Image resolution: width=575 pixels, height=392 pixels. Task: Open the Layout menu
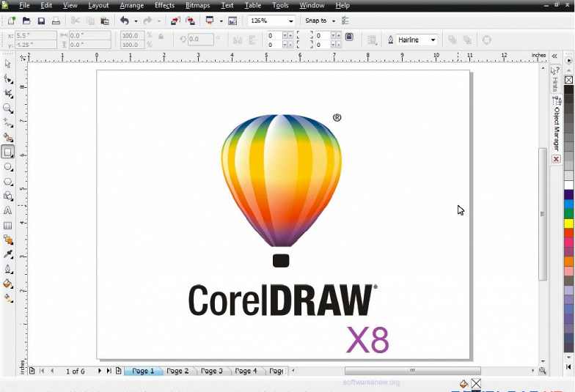point(98,6)
